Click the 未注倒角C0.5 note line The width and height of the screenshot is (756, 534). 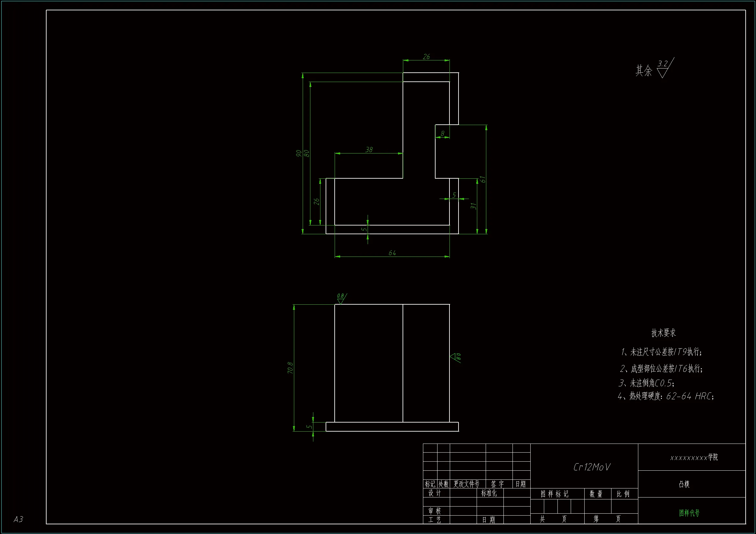click(646, 383)
